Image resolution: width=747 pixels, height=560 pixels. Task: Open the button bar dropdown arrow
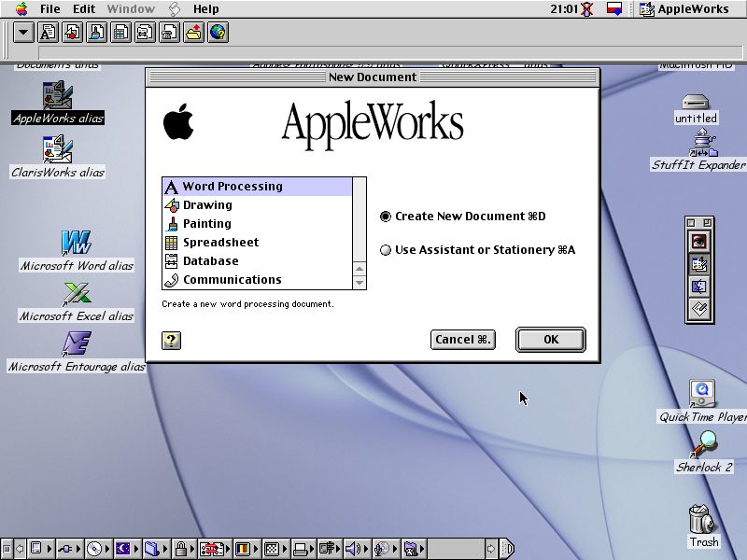[x=23, y=33]
